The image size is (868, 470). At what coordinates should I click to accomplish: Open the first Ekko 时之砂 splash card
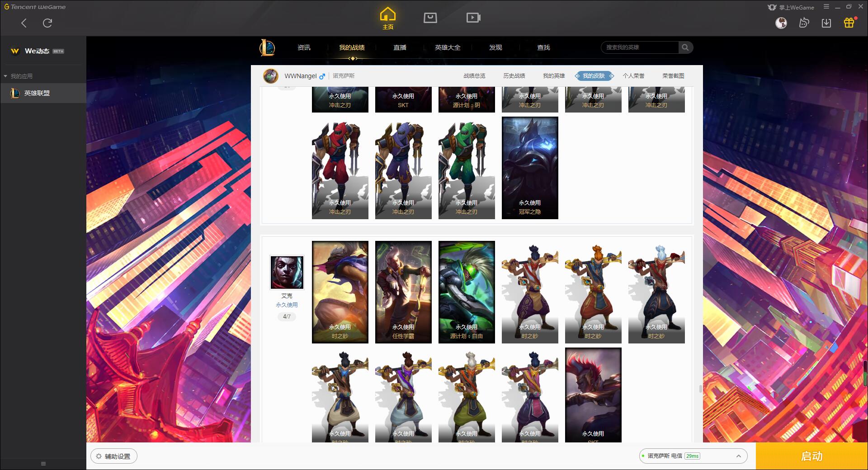click(340, 292)
